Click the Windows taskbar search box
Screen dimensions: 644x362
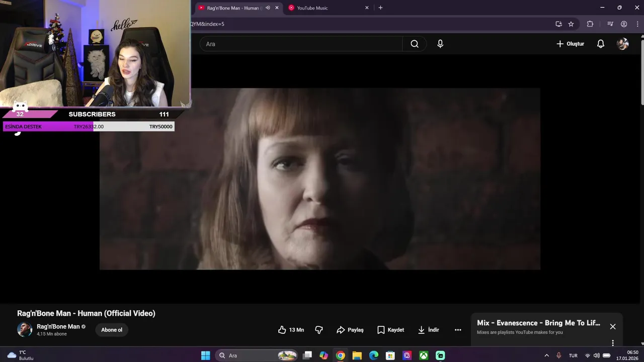(x=257, y=355)
